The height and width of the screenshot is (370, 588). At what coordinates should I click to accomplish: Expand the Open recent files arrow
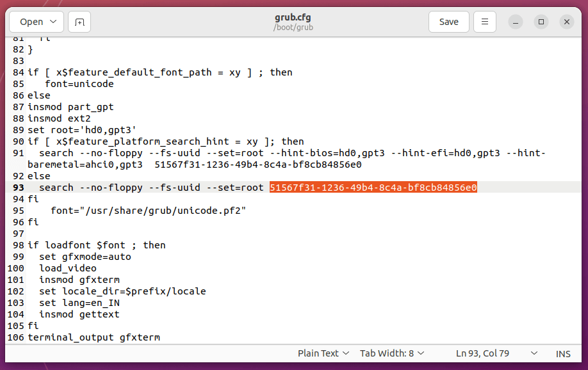pyautogui.click(x=53, y=22)
